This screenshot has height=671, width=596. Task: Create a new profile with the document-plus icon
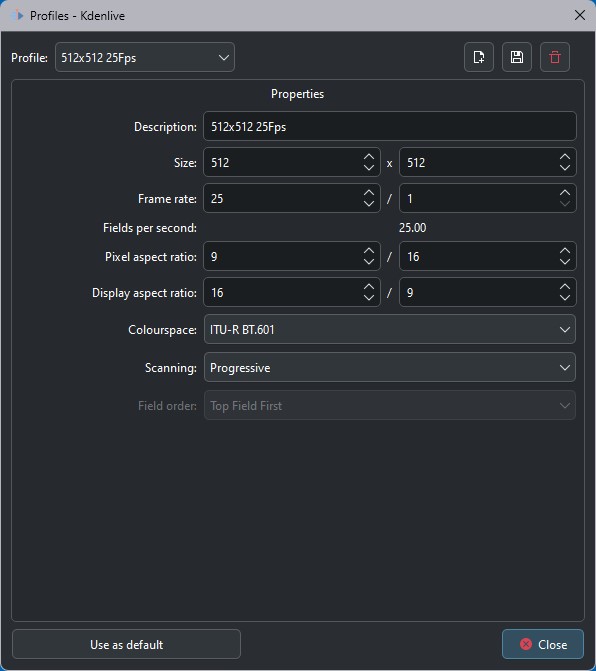(x=479, y=57)
